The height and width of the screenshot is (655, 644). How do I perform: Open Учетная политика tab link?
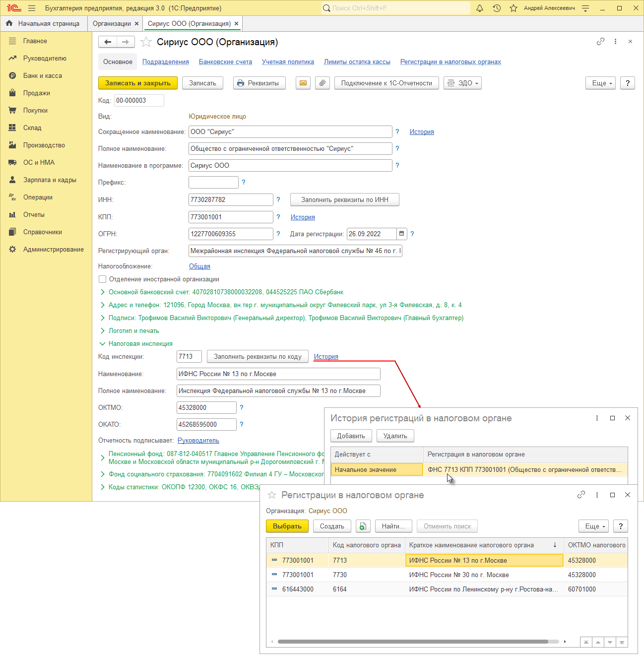coord(288,62)
